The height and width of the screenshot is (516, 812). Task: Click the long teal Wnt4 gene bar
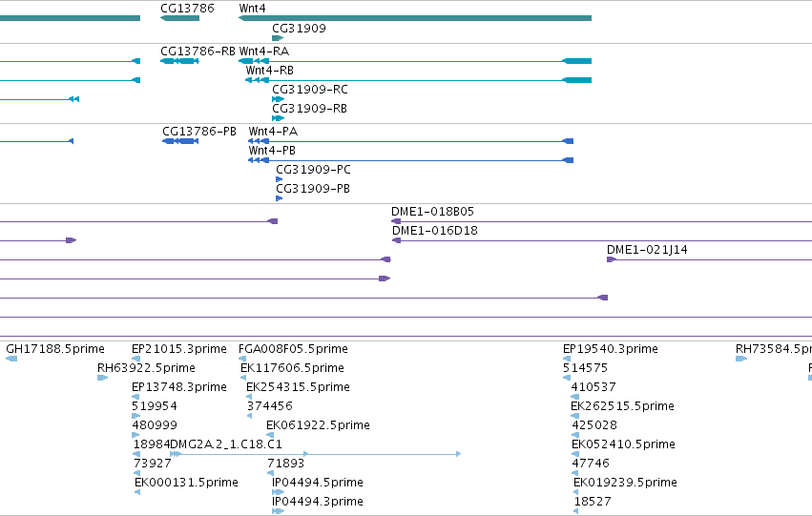[x=415, y=18]
